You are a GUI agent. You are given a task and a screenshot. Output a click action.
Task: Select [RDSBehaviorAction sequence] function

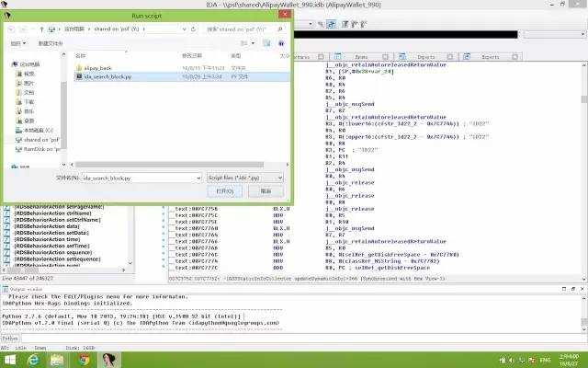coord(53,252)
